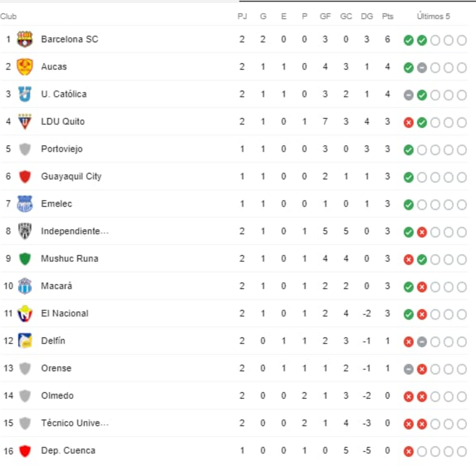
Task: Open the Portoviejo team link
Action: (62, 149)
